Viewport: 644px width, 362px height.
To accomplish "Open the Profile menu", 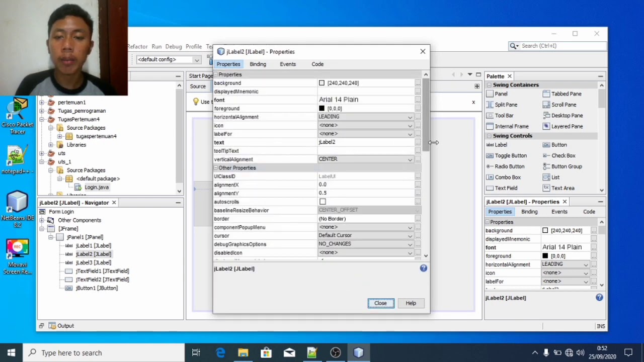I will 194,47.
